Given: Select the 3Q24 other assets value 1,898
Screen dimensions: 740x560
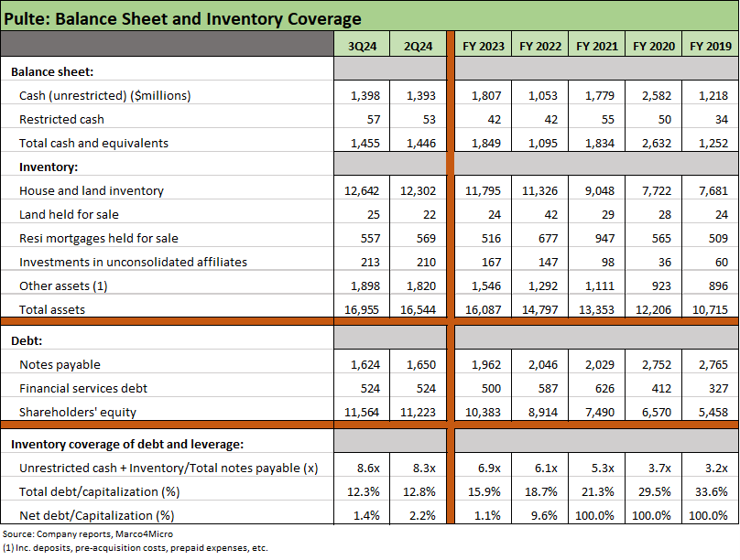Looking at the screenshot, I should (365, 286).
